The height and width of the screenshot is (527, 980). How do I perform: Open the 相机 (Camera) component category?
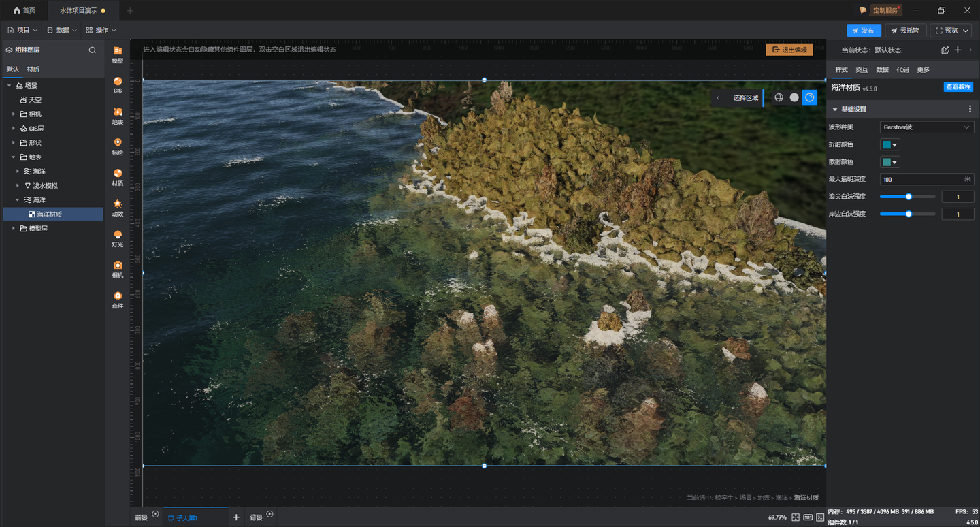coord(118,269)
